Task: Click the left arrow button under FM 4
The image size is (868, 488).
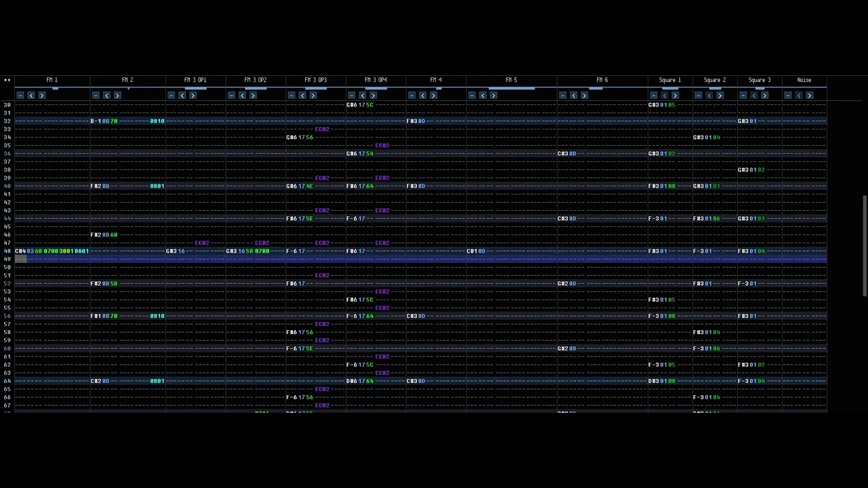Action: point(422,96)
